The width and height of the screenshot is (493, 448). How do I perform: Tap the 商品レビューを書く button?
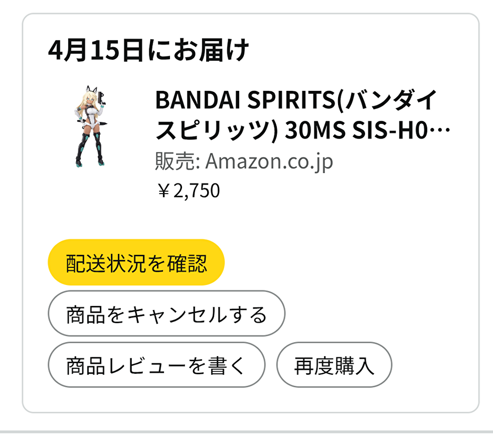[x=156, y=365]
